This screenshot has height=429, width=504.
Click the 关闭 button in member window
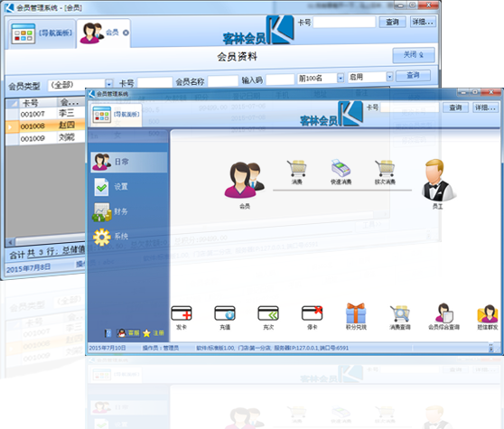pos(414,55)
